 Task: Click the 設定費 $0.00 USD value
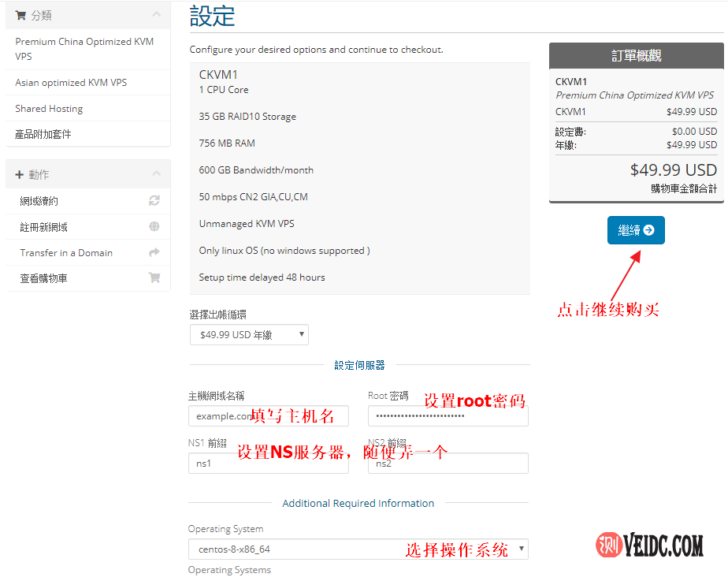(x=695, y=132)
